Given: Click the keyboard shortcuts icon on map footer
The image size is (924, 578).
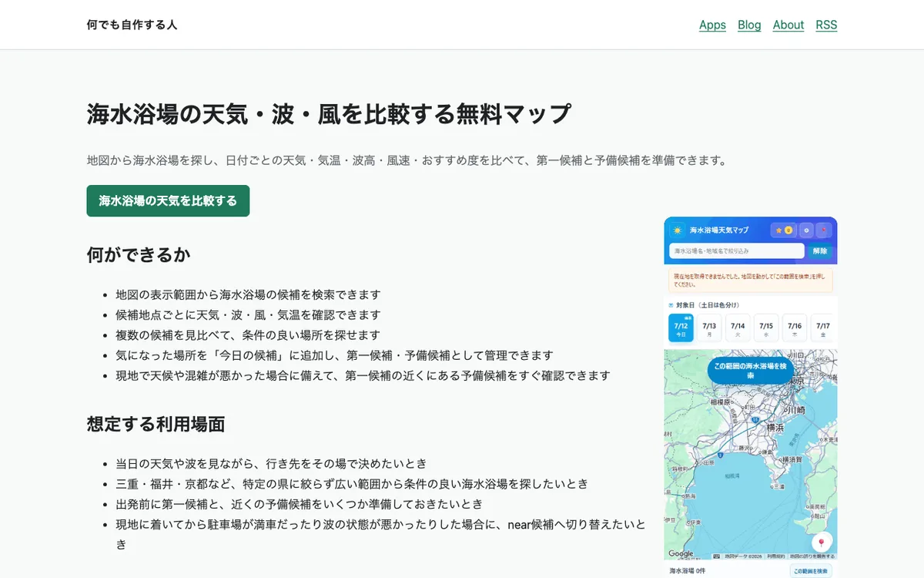Looking at the screenshot, I should click(716, 556).
